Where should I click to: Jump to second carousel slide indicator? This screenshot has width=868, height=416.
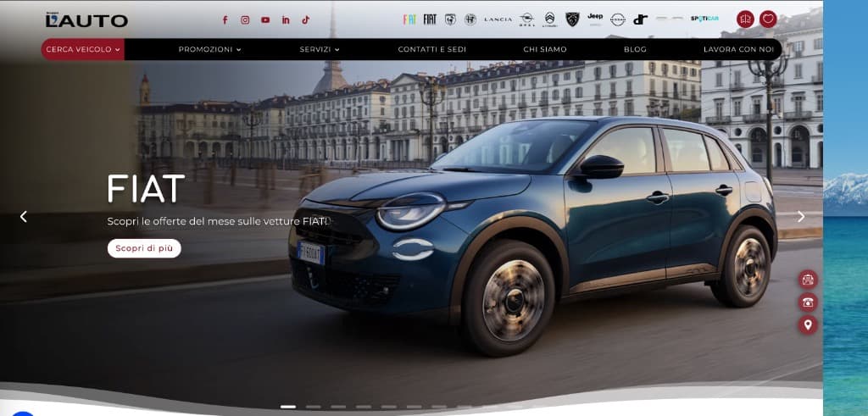pyautogui.click(x=314, y=408)
